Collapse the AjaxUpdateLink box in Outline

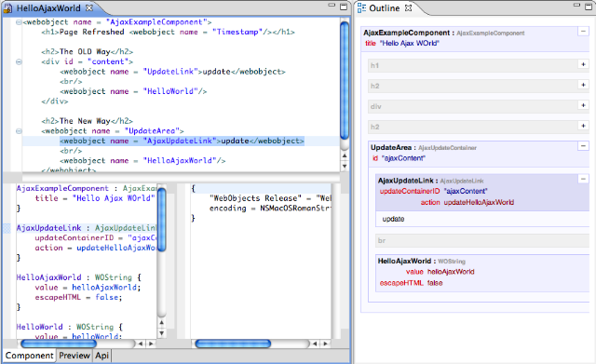pos(583,179)
